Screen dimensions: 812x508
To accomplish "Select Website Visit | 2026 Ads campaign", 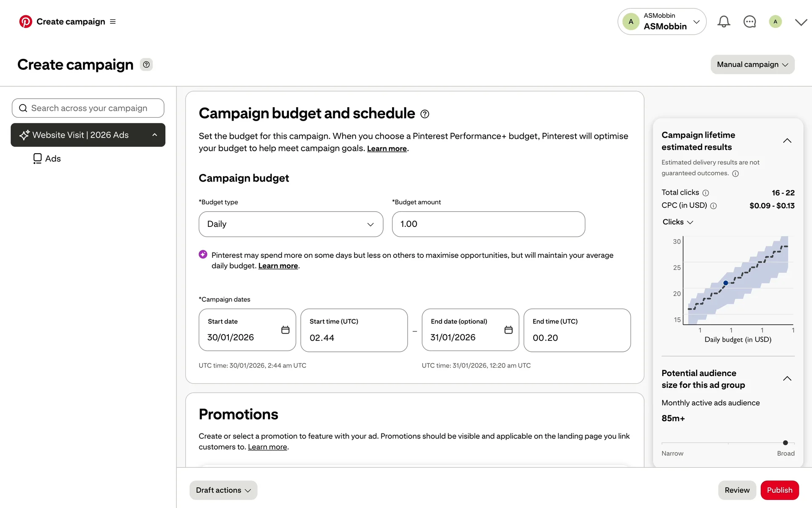I will [x=81, y=135].
